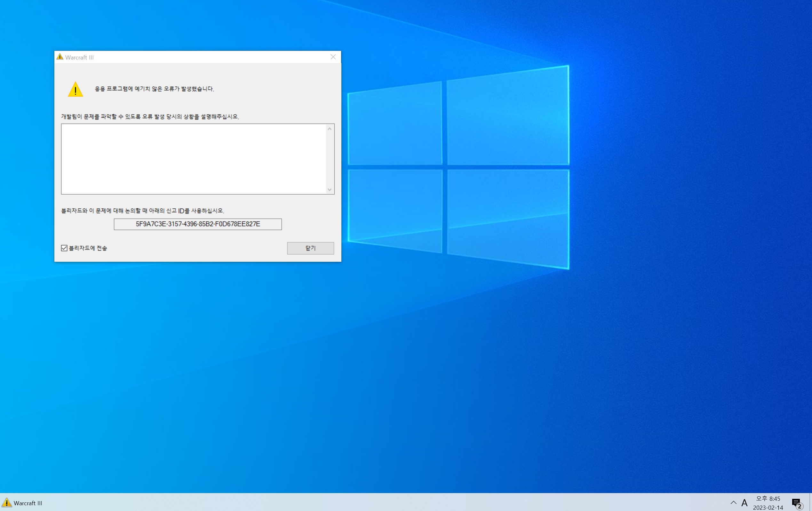Open the taskbar clock showing 오후 8:45

(768, 503)
